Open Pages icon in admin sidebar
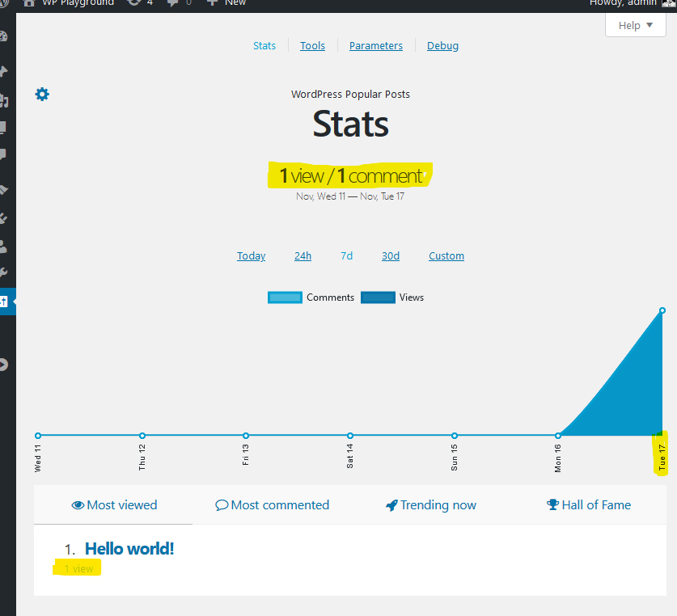Viewport: 677px width, 616px height. [x=3, y=128]
